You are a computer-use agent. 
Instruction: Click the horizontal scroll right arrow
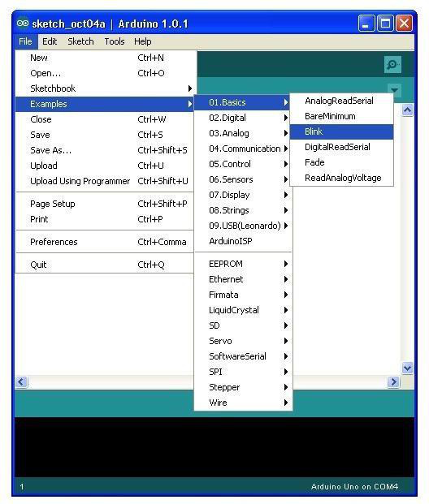coord(393,382)
